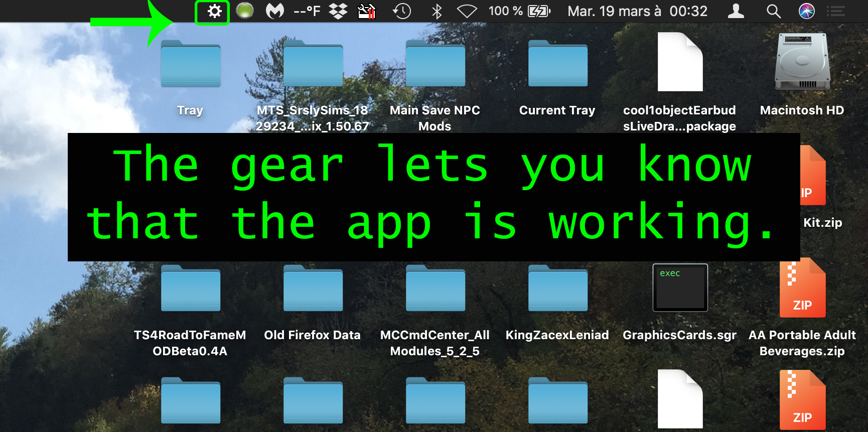Select the MTS_SrslySims folder
Screen dimensions: 868x432
coord(313,64)
